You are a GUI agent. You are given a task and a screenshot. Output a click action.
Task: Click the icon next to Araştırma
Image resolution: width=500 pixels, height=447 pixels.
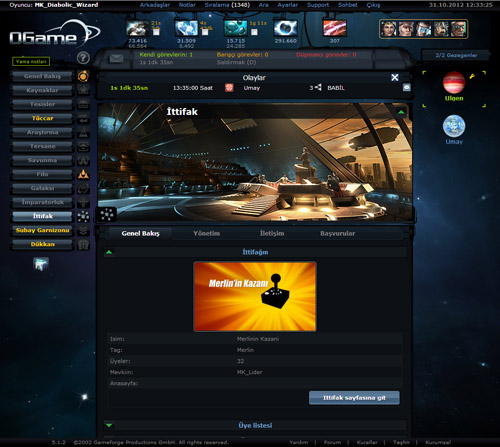[x=83, y=132]
